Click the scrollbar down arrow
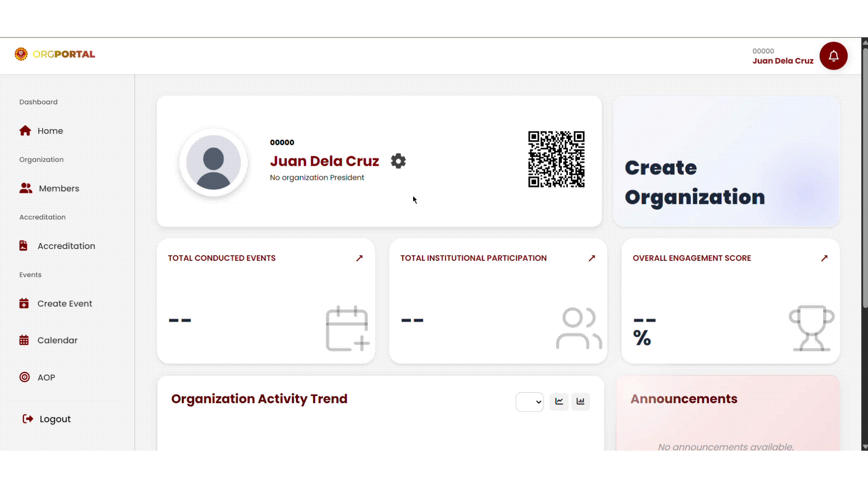Image resolution: width=868 pixels, height=488 pixels. 864,447
